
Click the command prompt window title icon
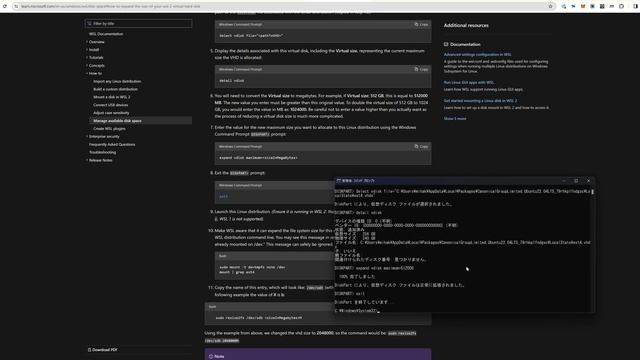tap(339, 180)
